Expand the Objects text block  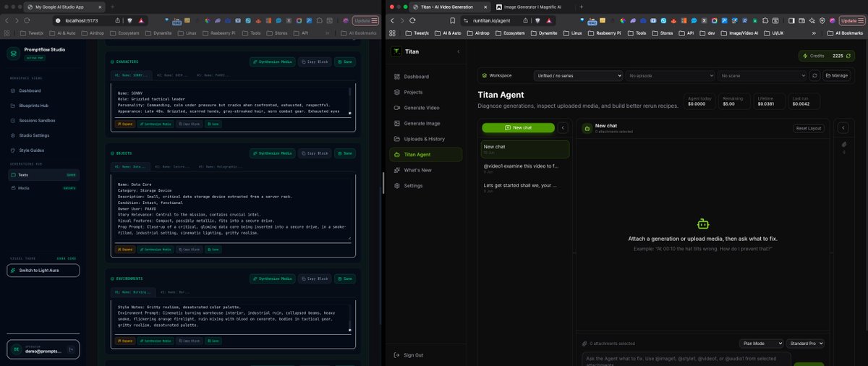125,248
